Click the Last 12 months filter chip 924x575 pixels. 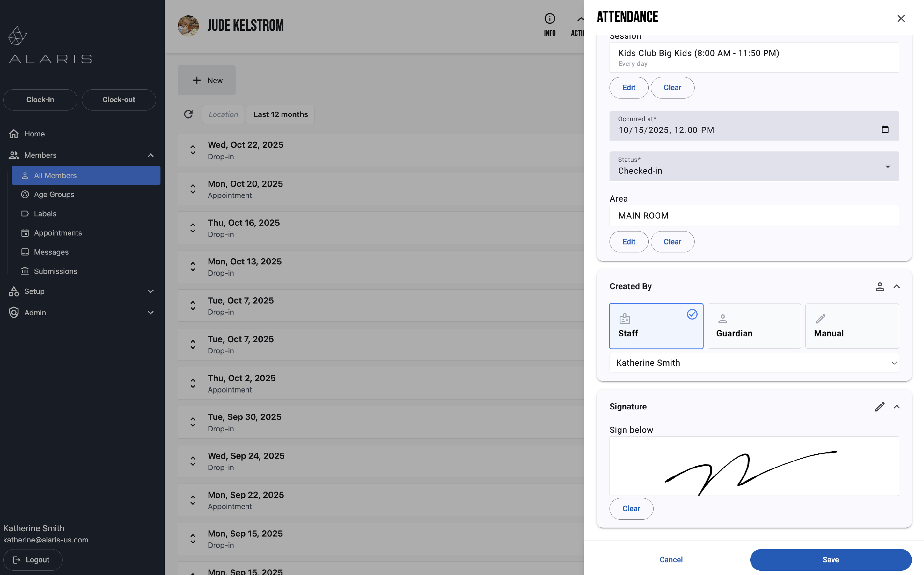(280, 115)
